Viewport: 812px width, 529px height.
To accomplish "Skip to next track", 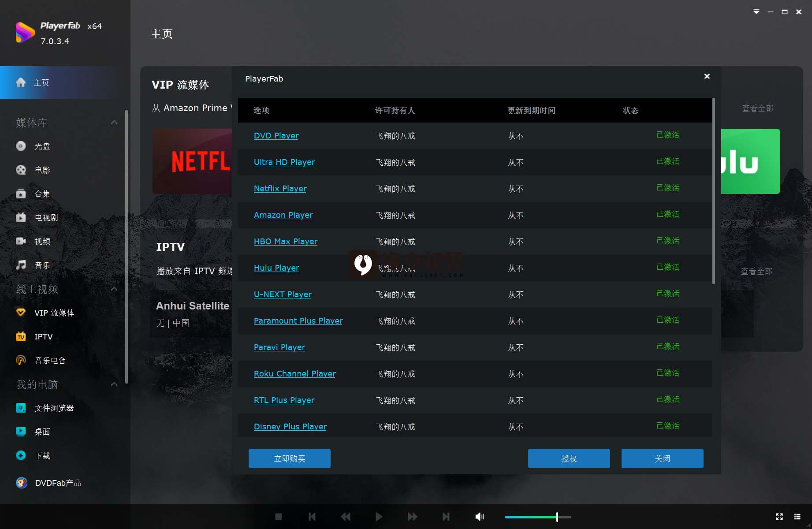I will coord(446,517).
